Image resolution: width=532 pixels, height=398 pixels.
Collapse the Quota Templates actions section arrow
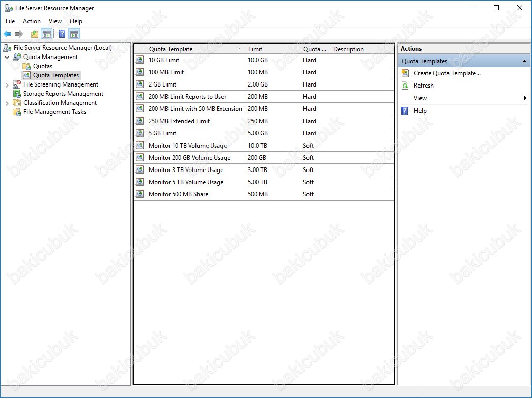524,61
